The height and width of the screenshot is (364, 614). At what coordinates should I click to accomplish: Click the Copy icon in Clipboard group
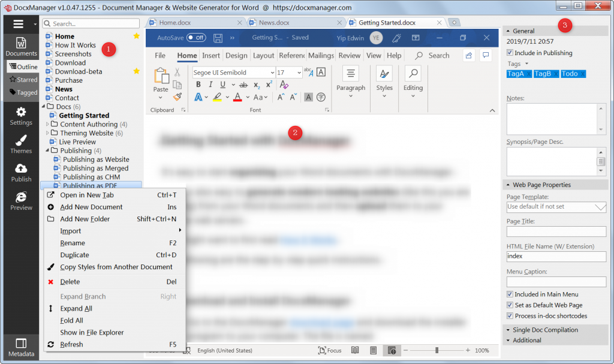[x=177, y=84]
